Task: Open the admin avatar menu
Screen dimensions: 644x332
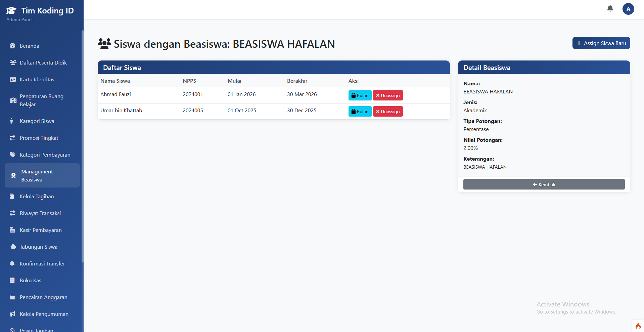Action: point(628,9)
